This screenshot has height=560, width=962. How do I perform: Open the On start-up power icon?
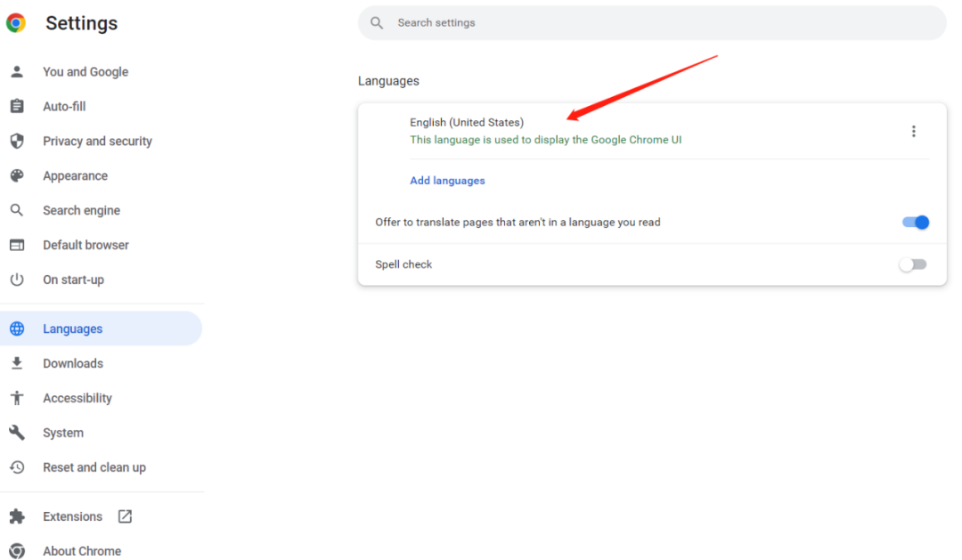pos(19,280)
